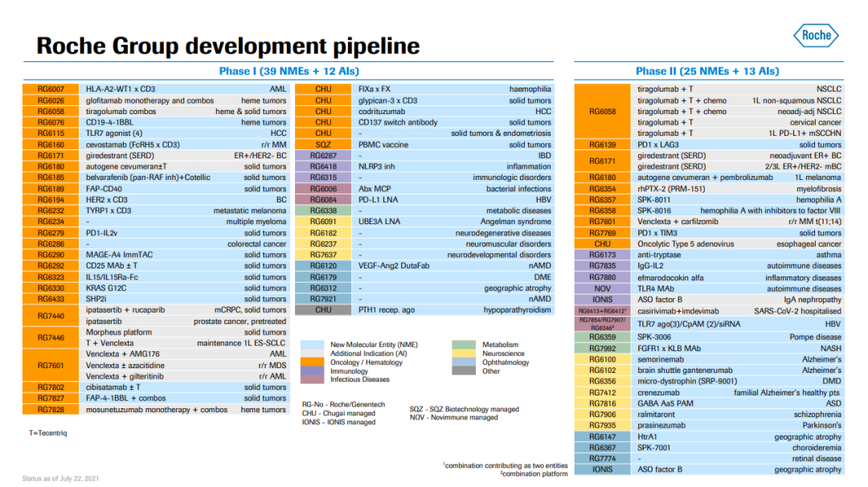Viewport: 868px width, 487px height.
Task: Click 'anti-tryptase' entry
Action: pos(659,255)
